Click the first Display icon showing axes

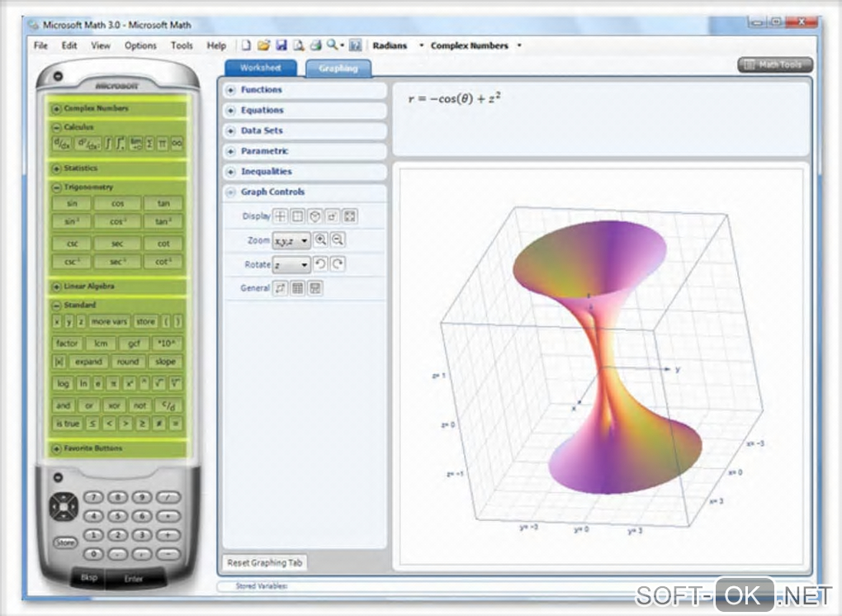pyautogui.click(x=281, y=216)
